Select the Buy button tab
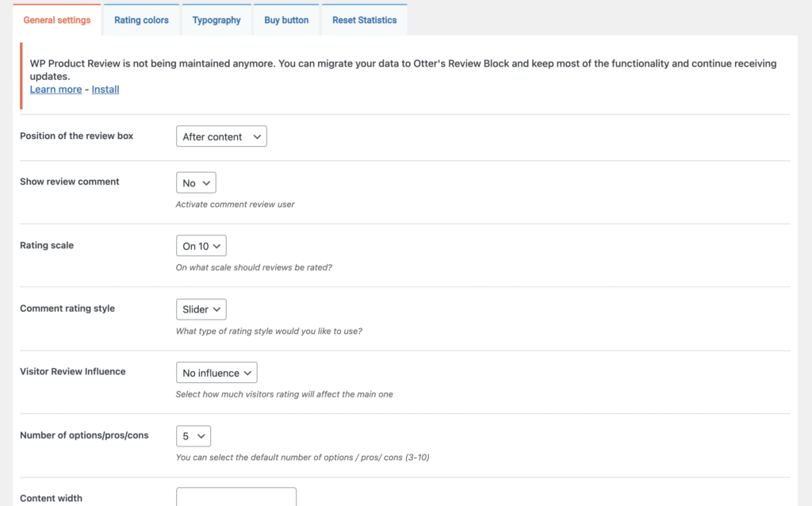This screenshot has width=812, height=506. click(x=286, y=20)
